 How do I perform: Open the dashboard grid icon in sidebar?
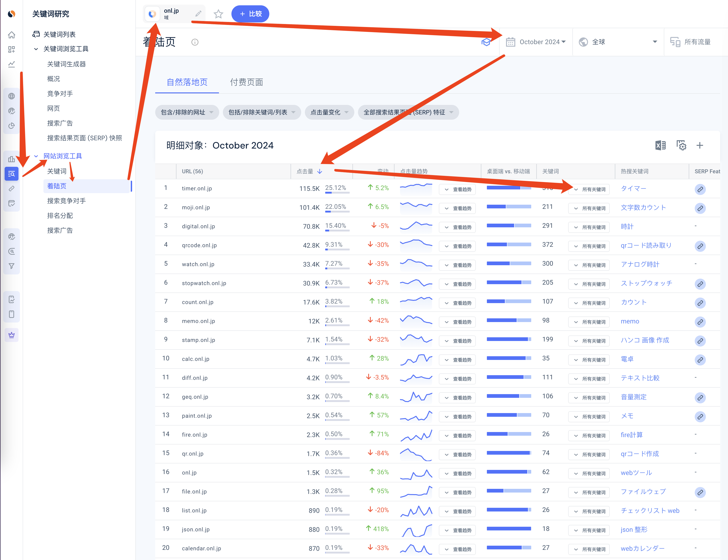[x=12, y=49]
